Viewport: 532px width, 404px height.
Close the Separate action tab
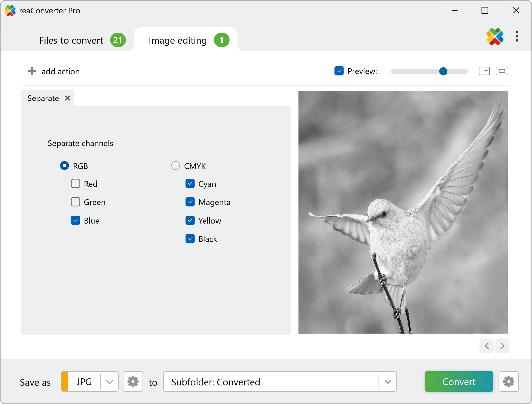point(68,98)
